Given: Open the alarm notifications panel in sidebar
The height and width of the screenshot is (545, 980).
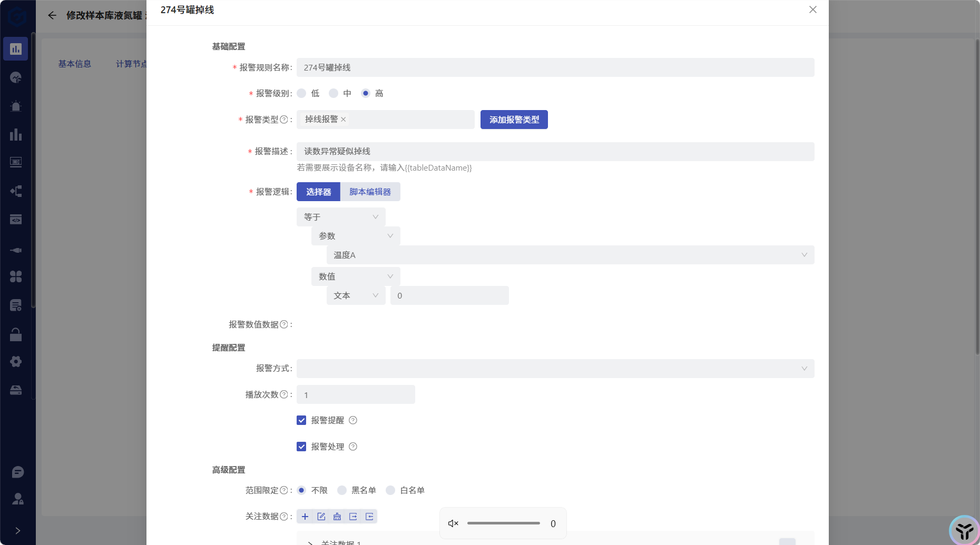Looking at the screenshot, I should 16,106.
